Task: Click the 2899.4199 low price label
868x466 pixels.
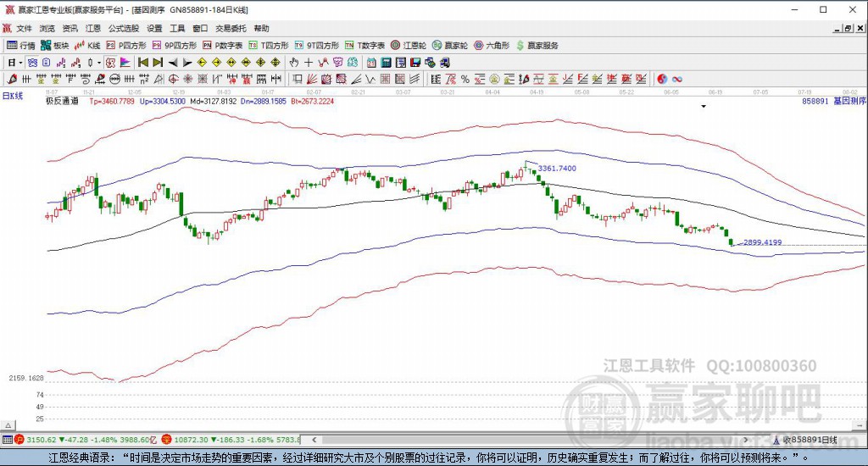Action: (x=763, y=241)
